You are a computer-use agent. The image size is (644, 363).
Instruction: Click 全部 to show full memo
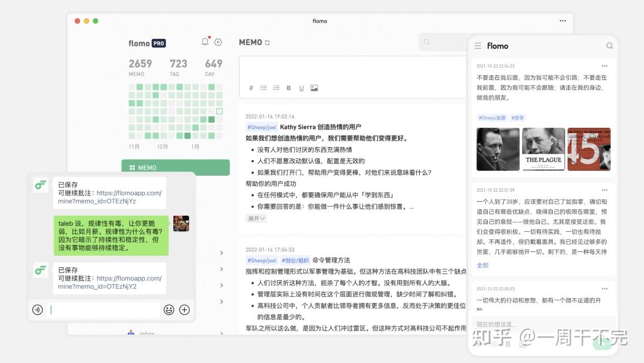click(483, 265)
